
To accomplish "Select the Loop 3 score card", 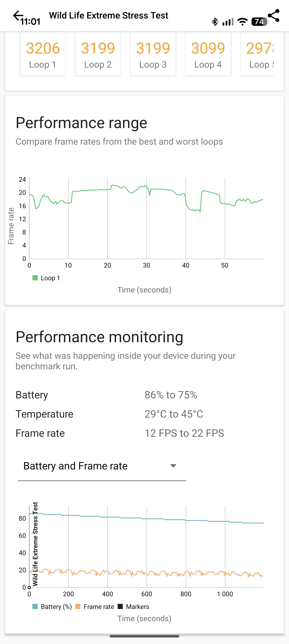I will (153, 54).
